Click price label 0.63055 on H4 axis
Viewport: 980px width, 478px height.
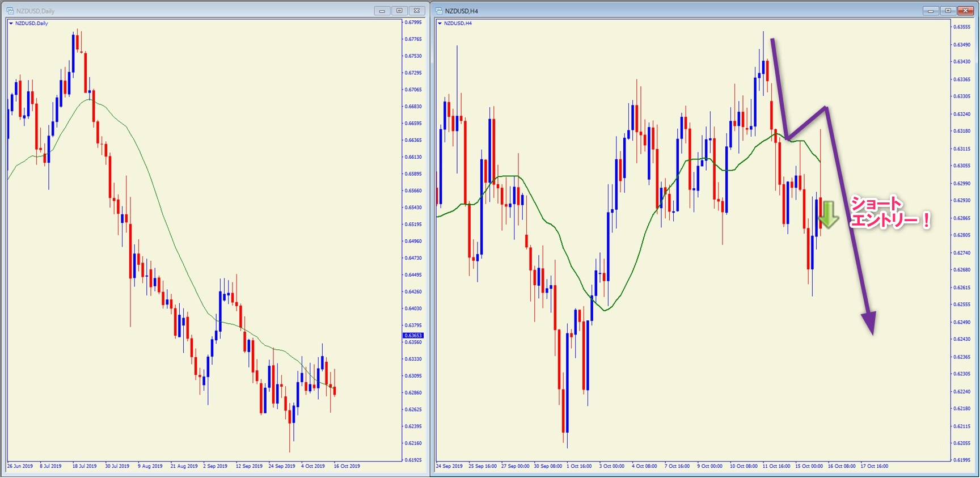click(962, 166)
